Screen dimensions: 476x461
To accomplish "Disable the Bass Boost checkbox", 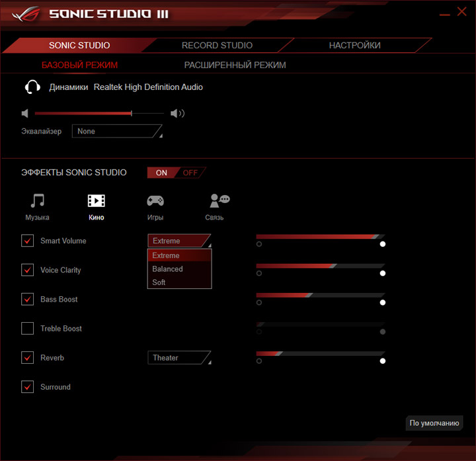I will 27,299.
